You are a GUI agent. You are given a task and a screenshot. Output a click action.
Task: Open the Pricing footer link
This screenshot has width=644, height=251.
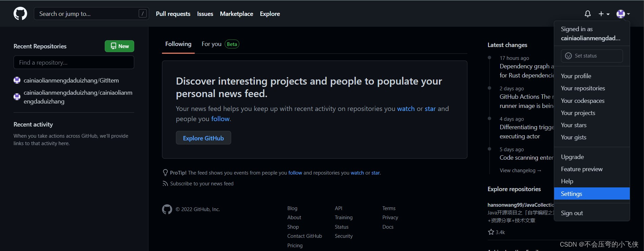295,246
